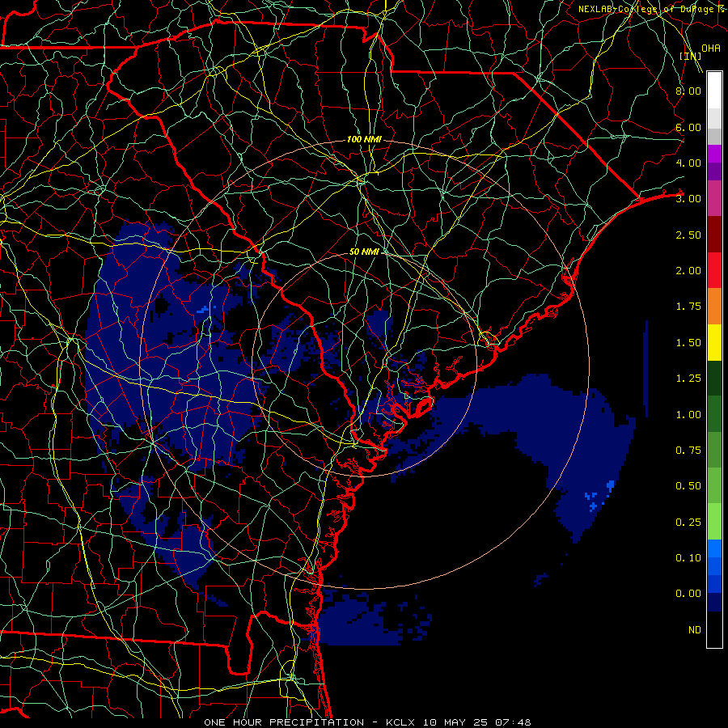Click the 1.75 legend value
The height and width of the screenshot is (728, 728).
pos(688,307)
